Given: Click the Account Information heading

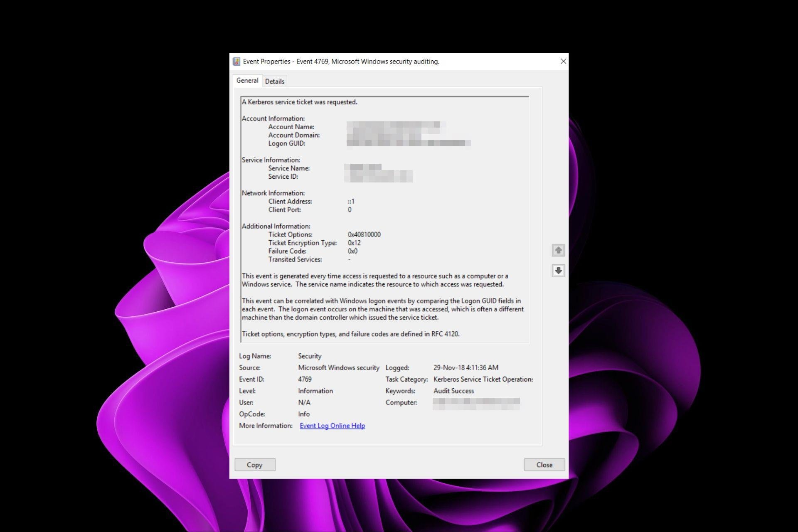Looking at the screenshot, I should pos(273,118).
